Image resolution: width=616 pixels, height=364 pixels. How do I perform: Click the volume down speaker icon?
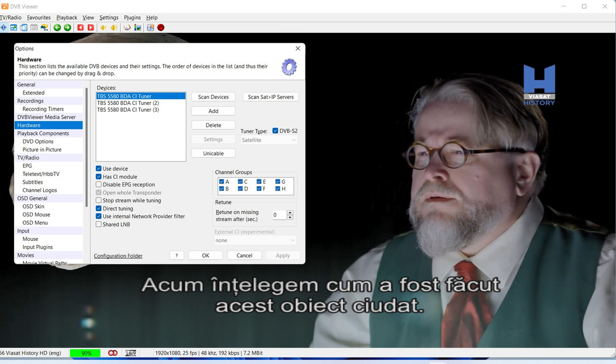(x=103, y=27)
